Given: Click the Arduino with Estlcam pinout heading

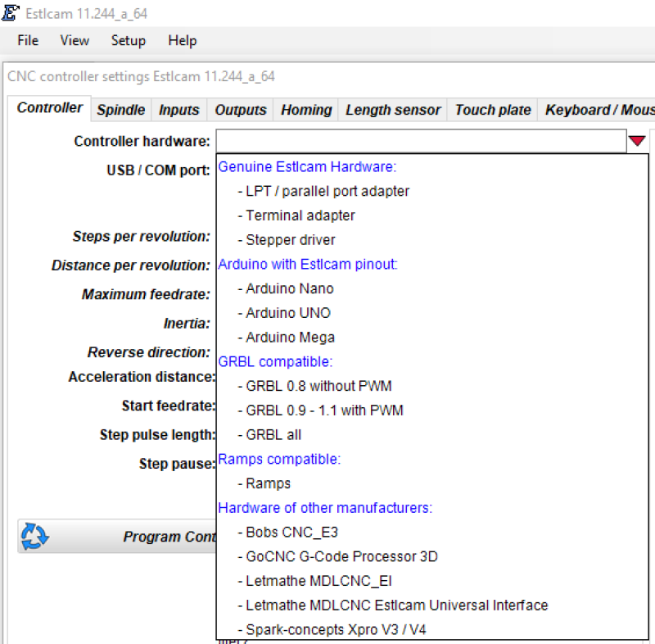Looking at the screenshot, I should pyautogui.click(x=308, y=265).
